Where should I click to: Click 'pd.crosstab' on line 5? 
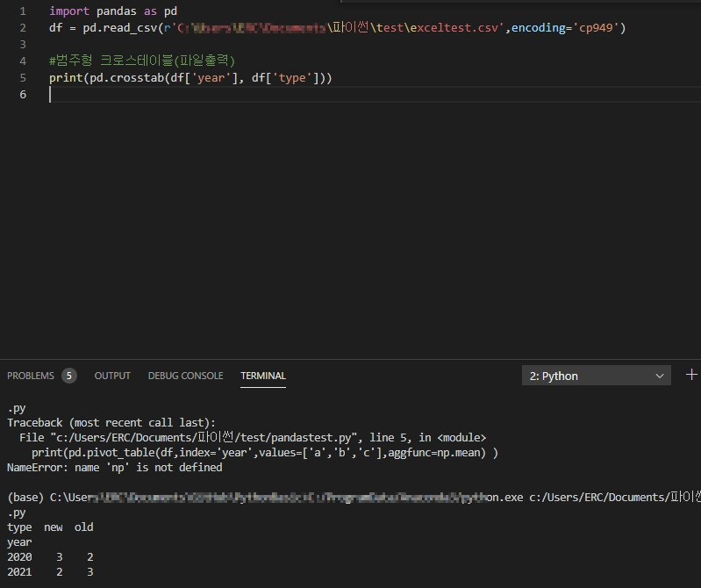point(126,78)
